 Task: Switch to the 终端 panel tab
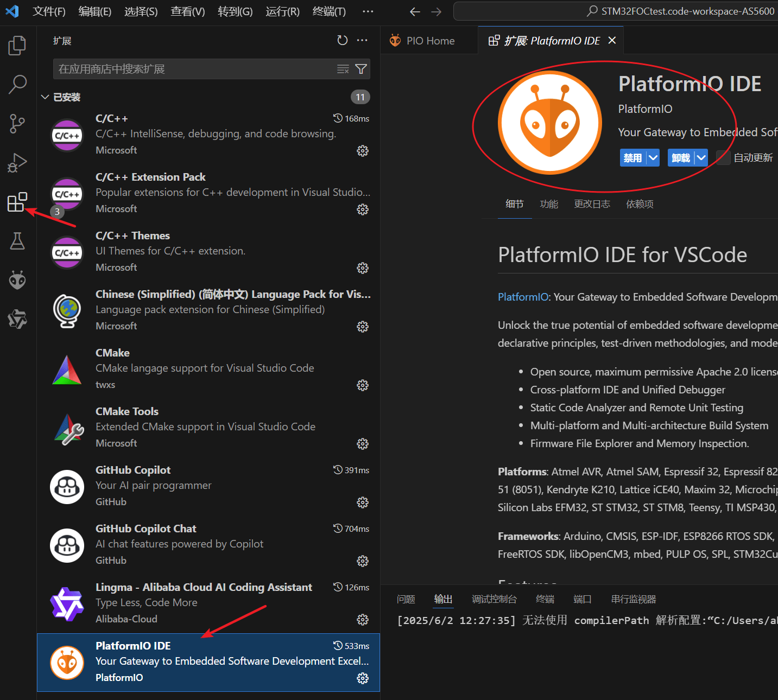pyautogui.click(x=545, y=599)
